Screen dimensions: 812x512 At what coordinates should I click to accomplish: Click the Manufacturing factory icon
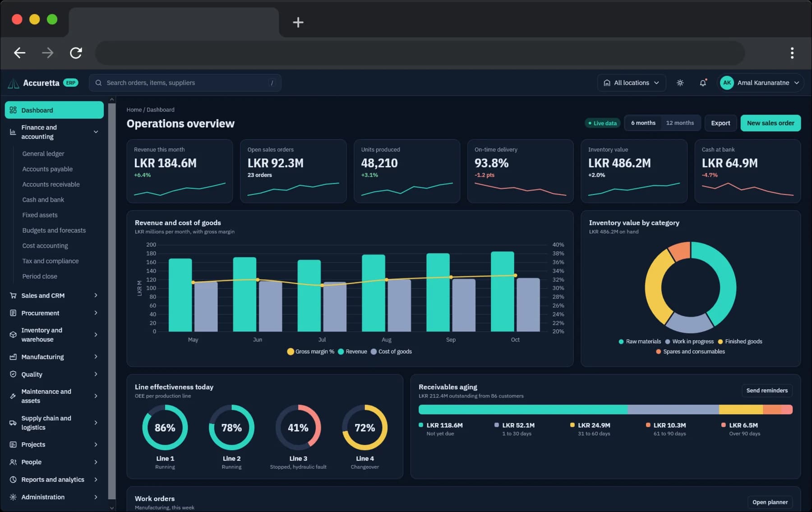(x=13, y=357)
